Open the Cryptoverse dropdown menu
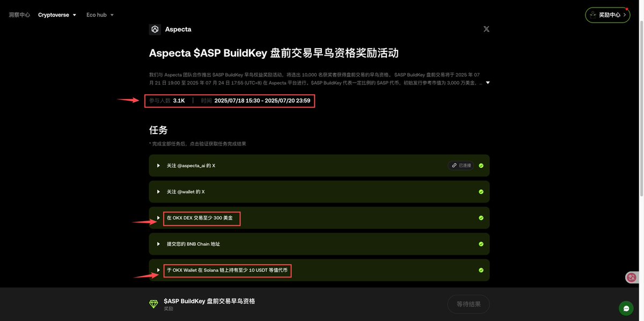The width and height of the screenshot is (644, 321). (57, 15)
